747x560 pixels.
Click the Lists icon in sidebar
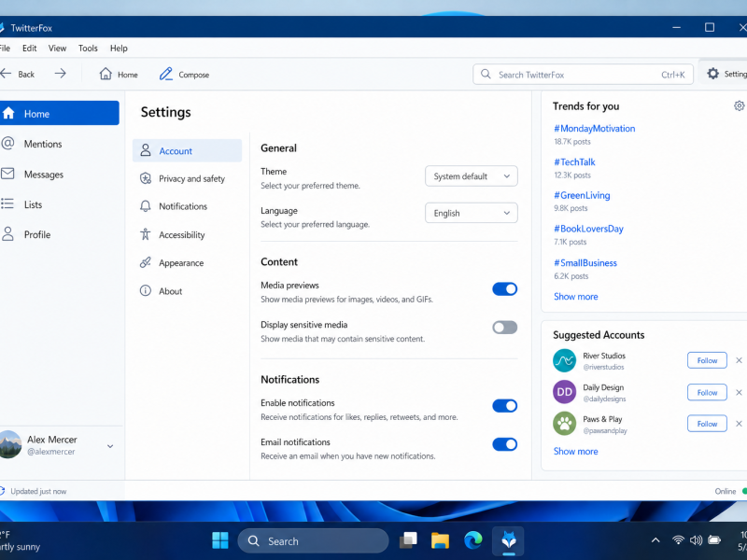coord(7,203)
